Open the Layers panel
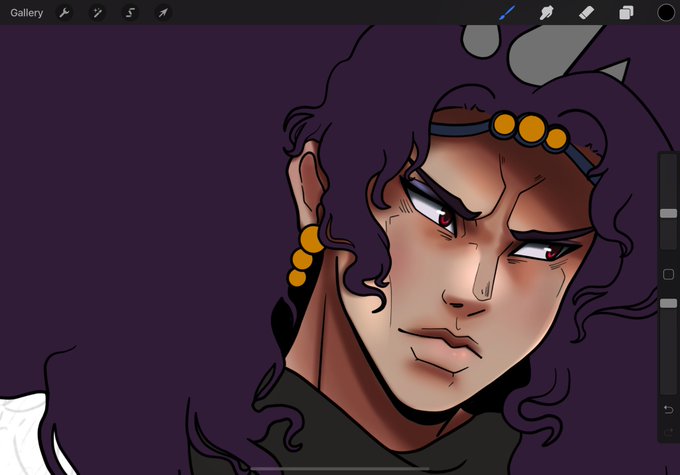 [x=626, y=13]
